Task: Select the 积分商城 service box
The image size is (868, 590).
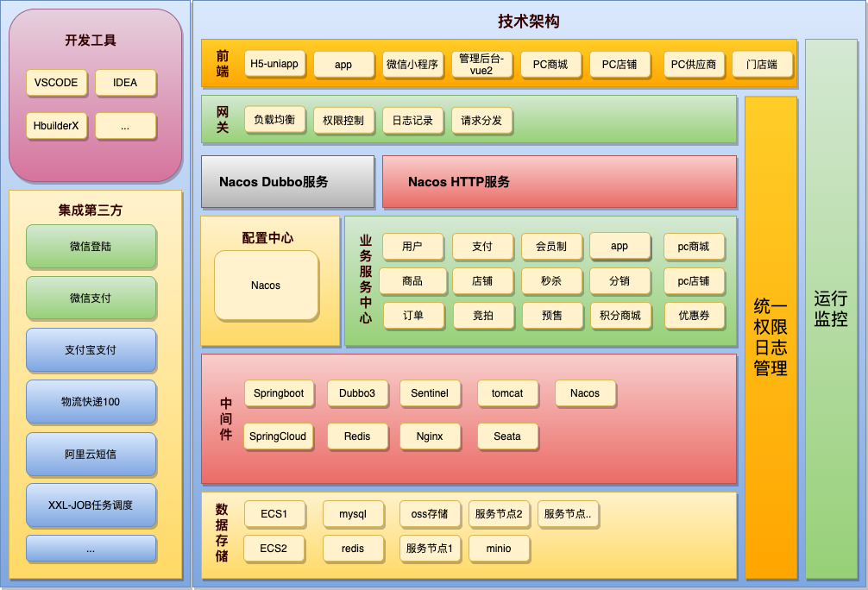Action: [x=620, y=316]
